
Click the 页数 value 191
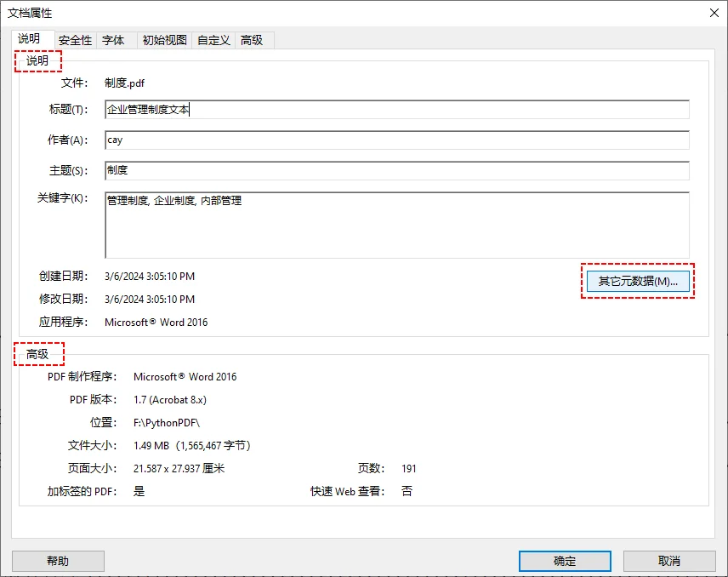[408, 468]
